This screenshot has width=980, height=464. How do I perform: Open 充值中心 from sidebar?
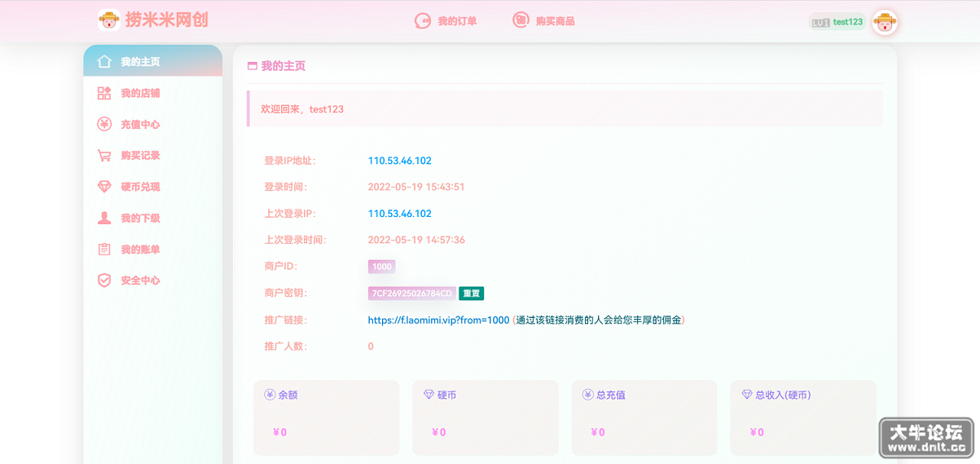point(152,124)
